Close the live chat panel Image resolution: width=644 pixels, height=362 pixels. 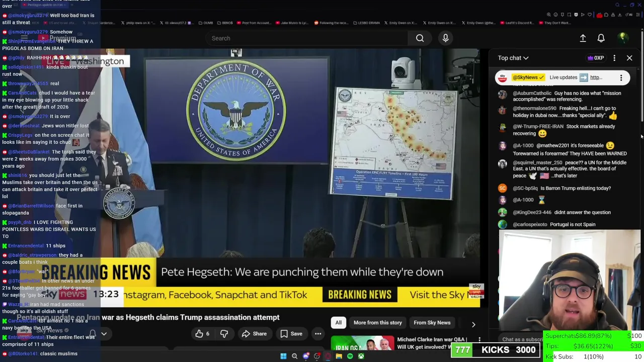pyautogui.click(x=629, y=58)
